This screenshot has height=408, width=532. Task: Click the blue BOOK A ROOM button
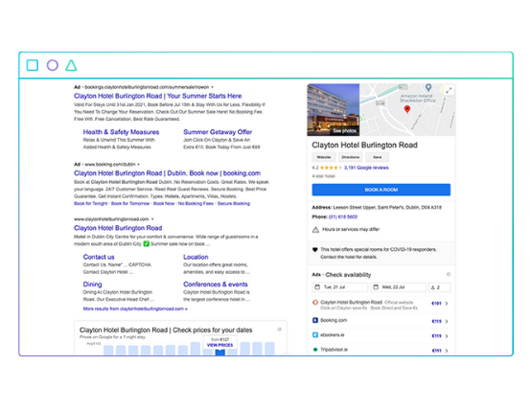pos(381,190)
